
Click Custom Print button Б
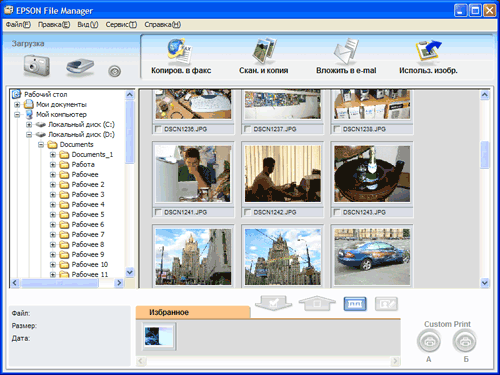pyautogui.click(x=465, y=341)
